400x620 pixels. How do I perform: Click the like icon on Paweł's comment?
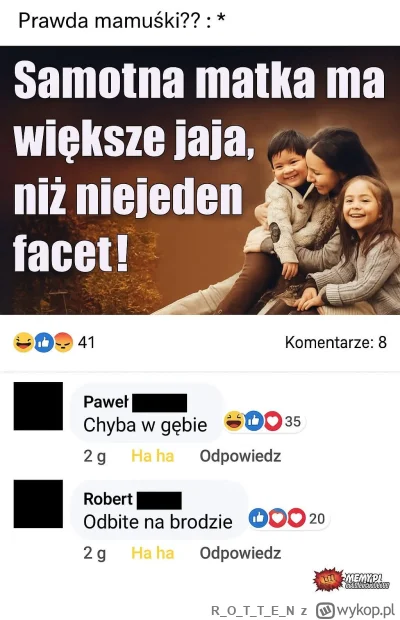click(x=254, y=421)
